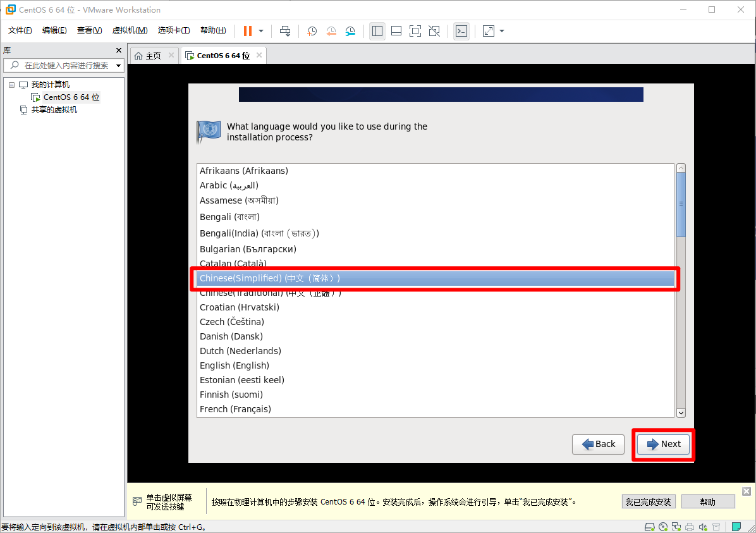Screen dimensions: 756x533
Task: Toggle the library sidebar panel icon
Action: click(x=377, y=31)
